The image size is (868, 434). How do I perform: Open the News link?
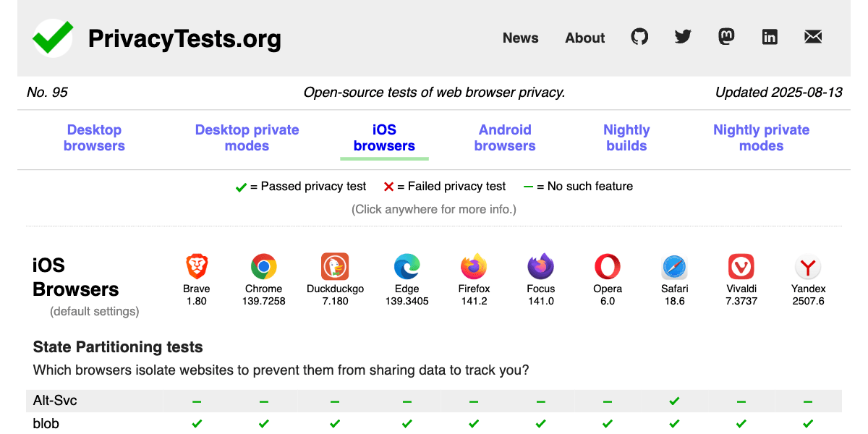click(x=520, y=38)
